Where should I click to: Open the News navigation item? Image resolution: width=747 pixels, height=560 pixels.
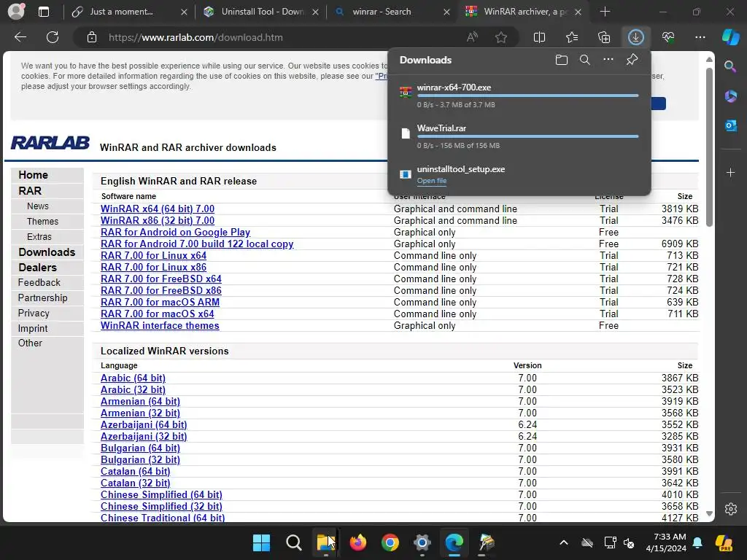[x=38, y=206]
